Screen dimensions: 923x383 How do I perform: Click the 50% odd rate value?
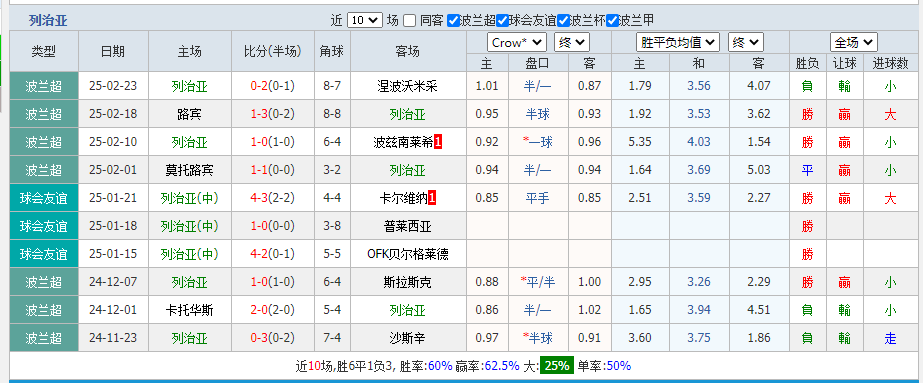coord(619,366)
